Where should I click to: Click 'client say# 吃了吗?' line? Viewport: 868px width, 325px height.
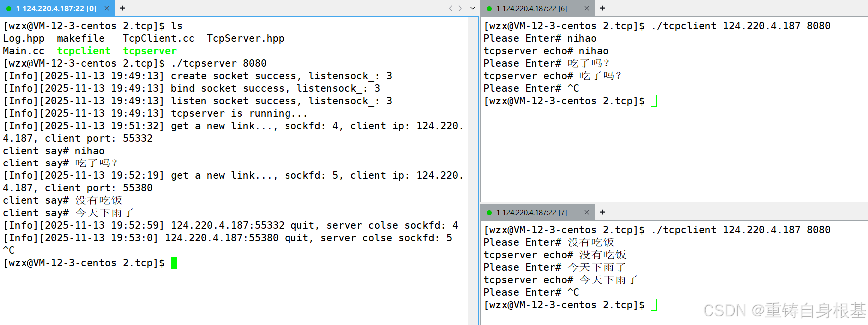tap(60, 163)
